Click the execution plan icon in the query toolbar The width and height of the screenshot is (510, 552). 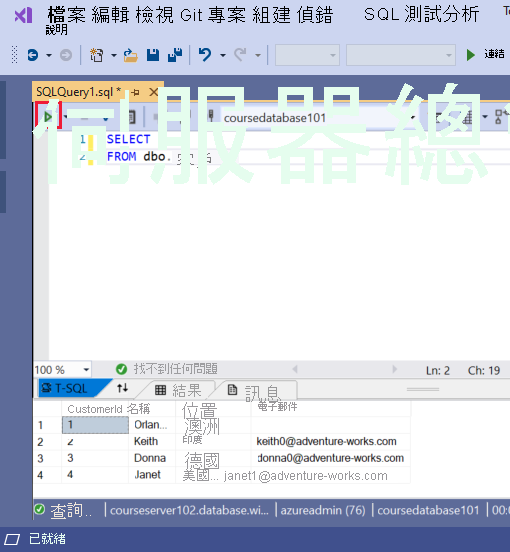(x=501, y=117)
